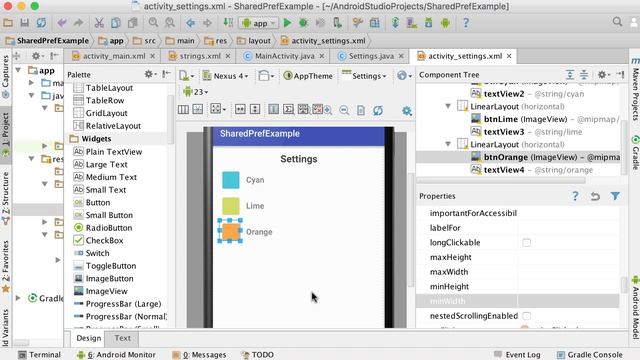640x360 pixels.
Task: Open Android SDK Manager icon
Action: pyautogui.click(x=429, y=23)
